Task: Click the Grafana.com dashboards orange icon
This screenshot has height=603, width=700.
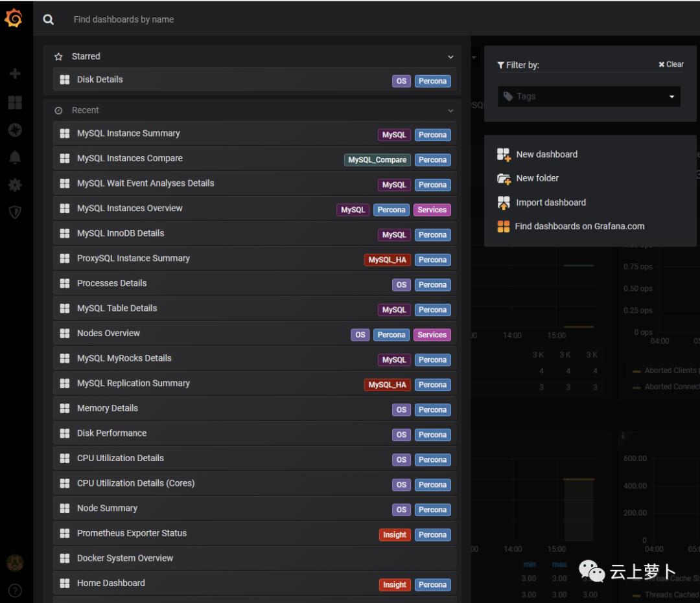Action: coord(503,227)
